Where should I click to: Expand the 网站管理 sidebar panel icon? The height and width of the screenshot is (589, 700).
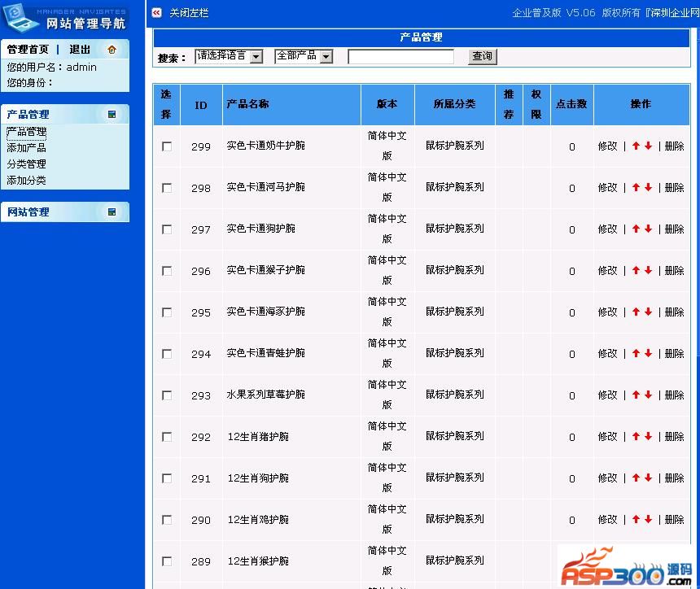click(112, 212)
